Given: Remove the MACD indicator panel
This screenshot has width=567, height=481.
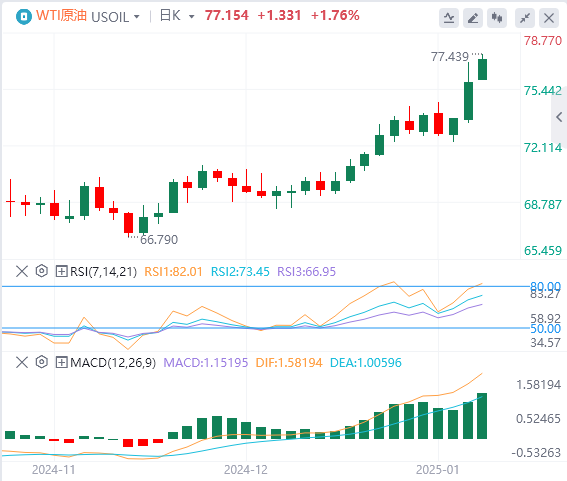Looking at the screenshot, I should coord(22,362).
